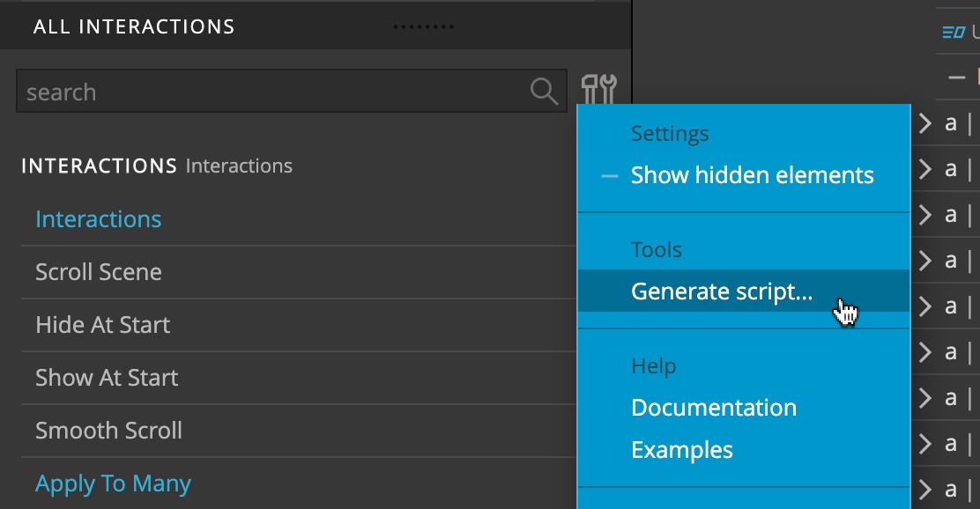980x509 pixels.
Task: Focus the search input field
Action: tap(291, 92)
